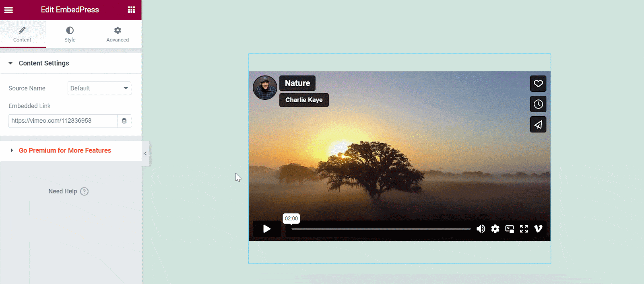Switch to the Style tab
The image size is (644, 284).
tap(70, 34)
